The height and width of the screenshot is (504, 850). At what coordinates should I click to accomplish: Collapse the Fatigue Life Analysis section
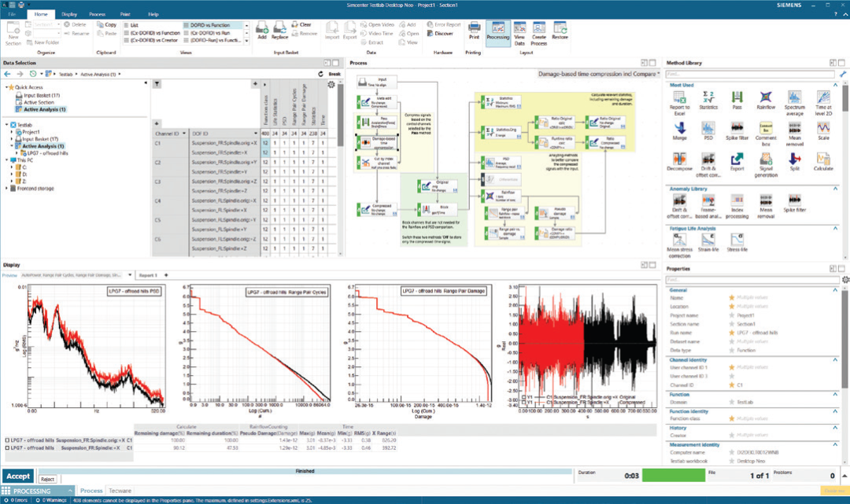(x=835, y=229)
